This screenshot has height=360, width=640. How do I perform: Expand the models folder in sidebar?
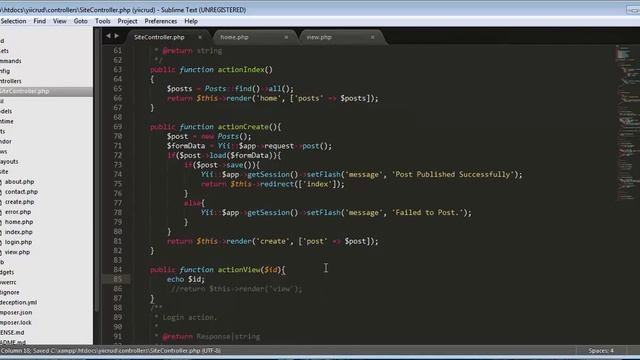pyautogui.click(x=6, y=111)
